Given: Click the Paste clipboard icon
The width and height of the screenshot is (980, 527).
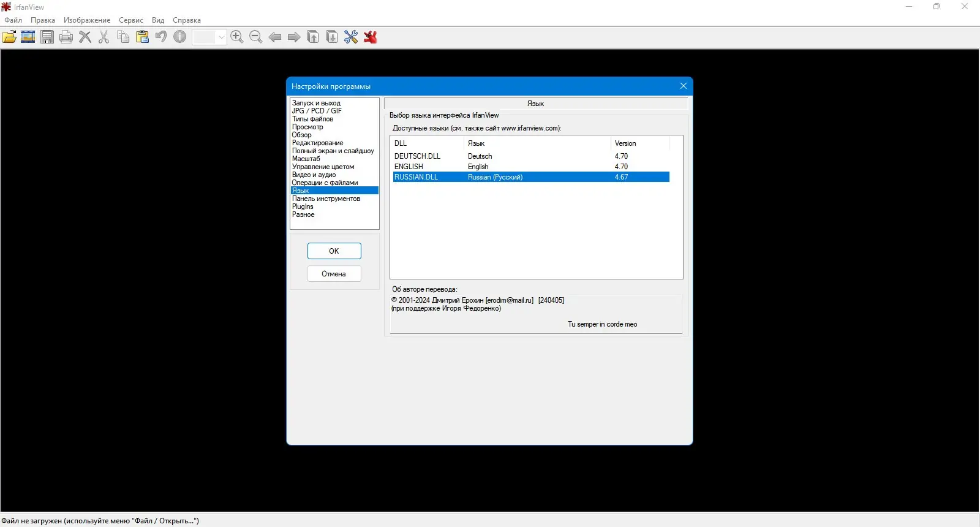Looking at the screenshot, I should click(x=142, y=37).
